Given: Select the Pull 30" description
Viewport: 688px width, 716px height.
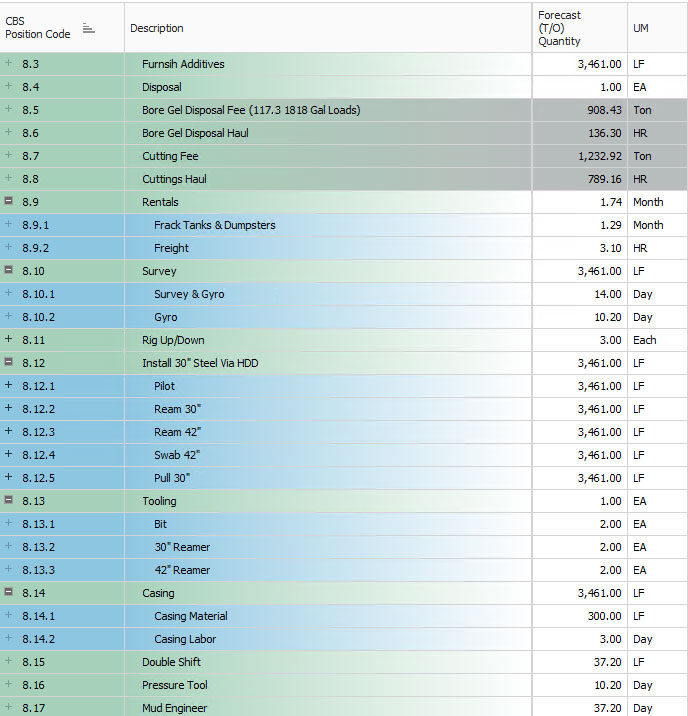Looking at the screenshot, I should (172, 478).
